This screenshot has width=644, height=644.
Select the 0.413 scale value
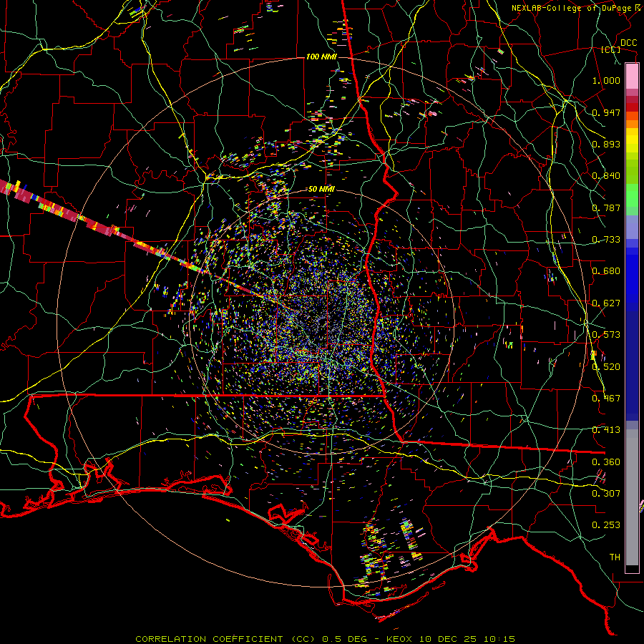606,429
